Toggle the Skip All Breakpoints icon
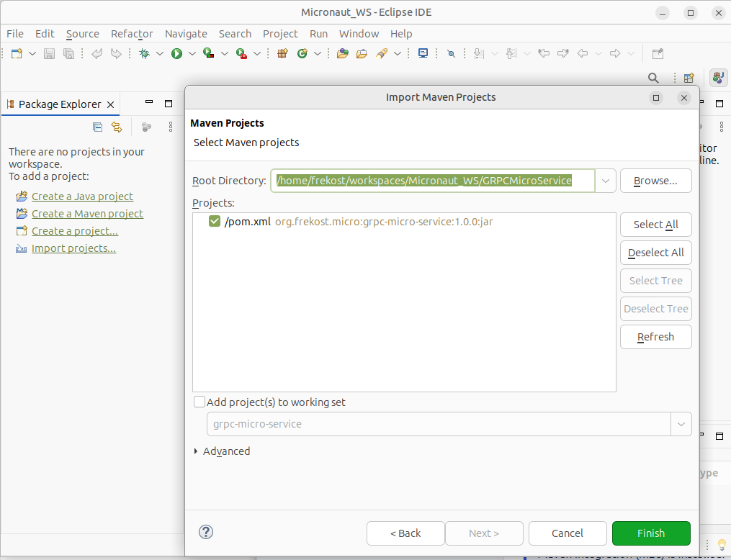731x560 pixels. 451,53
